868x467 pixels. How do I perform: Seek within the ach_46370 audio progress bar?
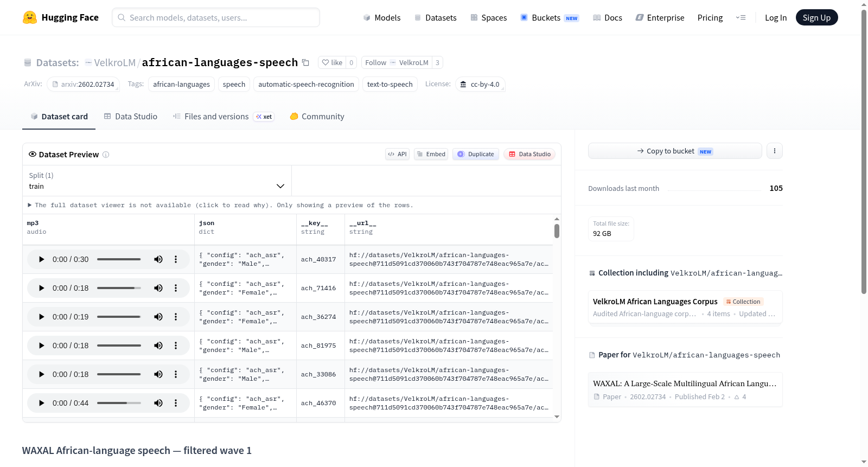[119, 403]
